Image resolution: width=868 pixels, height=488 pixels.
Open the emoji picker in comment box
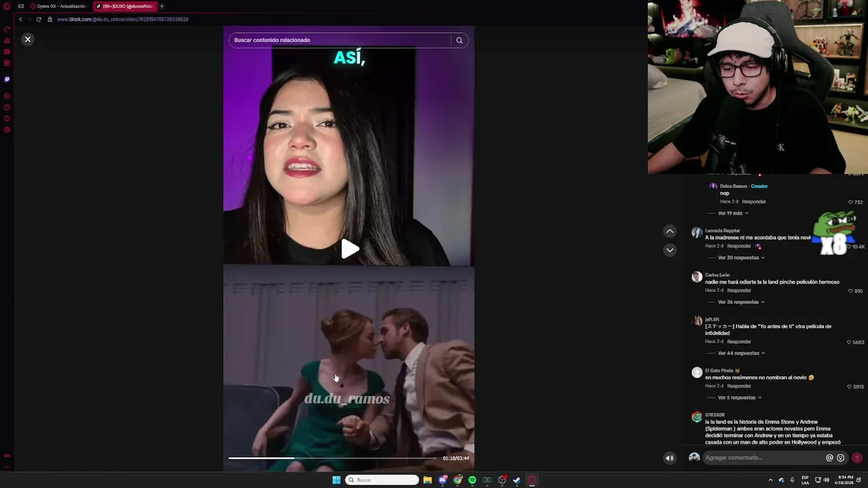click(841, 457)
